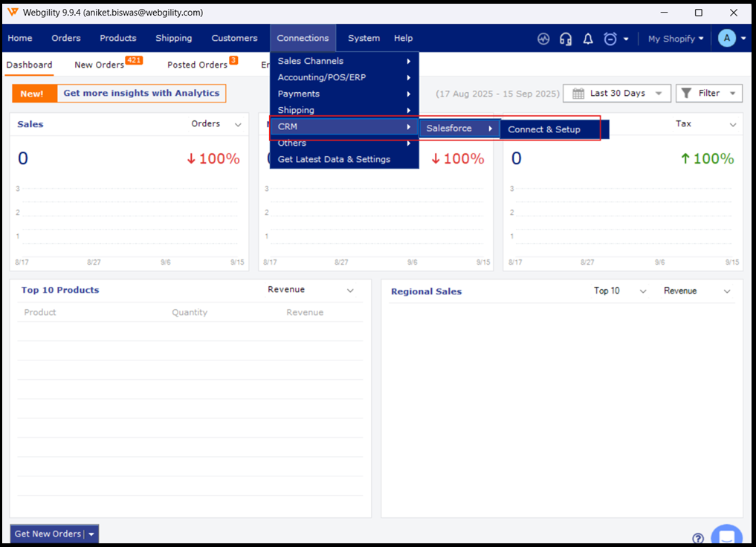Screen dimensions: 756x547
Task: Expand the My Shopify store dropdown
Action: click(675, 39)
